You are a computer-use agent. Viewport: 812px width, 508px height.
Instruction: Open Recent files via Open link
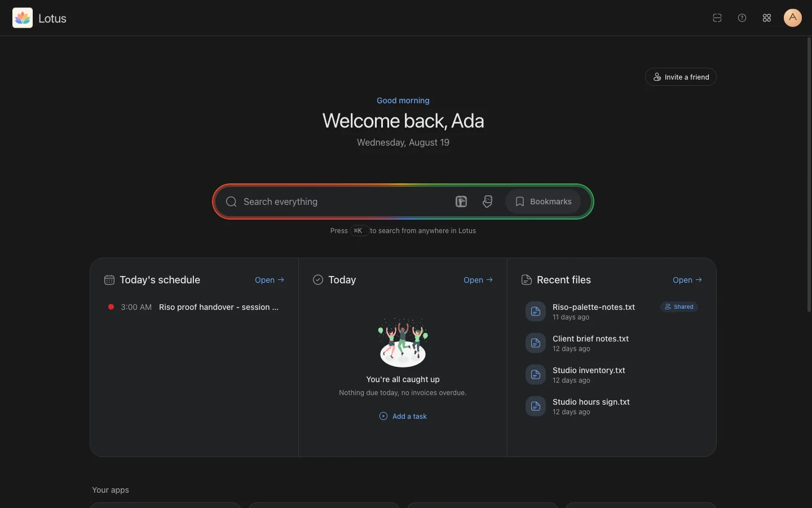[687, 280]
